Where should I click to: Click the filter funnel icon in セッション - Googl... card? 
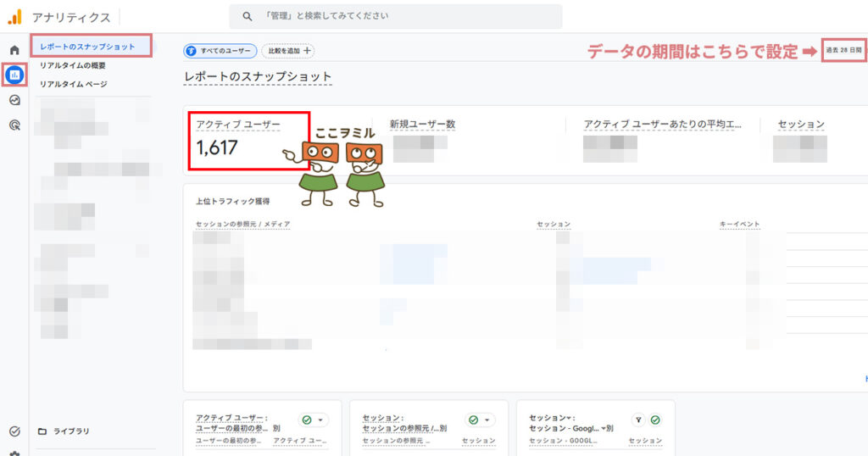pyautogui.click(x=638, y=420)
